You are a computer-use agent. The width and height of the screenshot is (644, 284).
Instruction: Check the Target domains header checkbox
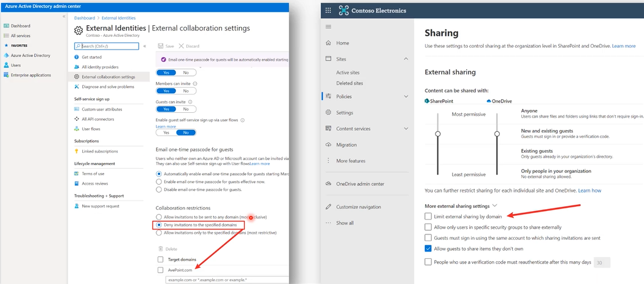(x=161, y=259)
